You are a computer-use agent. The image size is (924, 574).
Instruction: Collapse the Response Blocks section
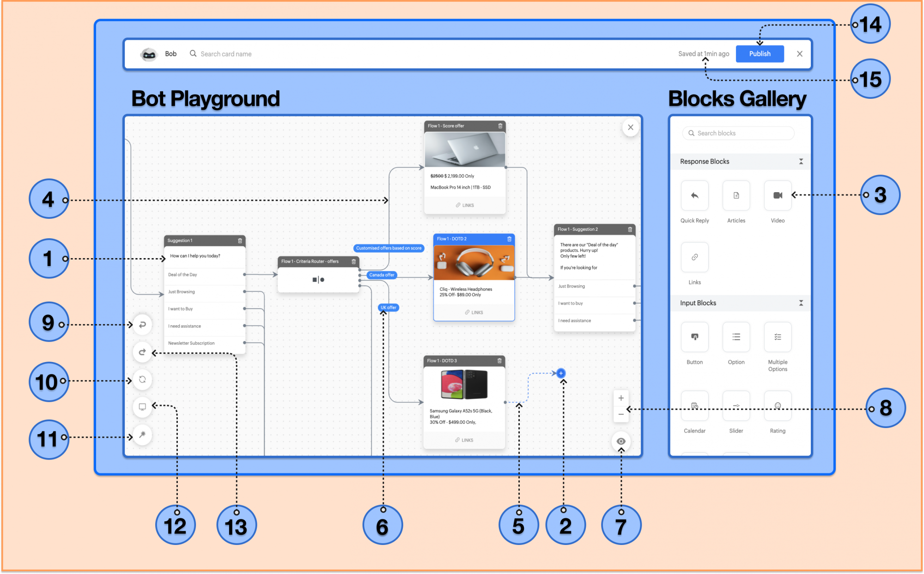coord(801,162)
